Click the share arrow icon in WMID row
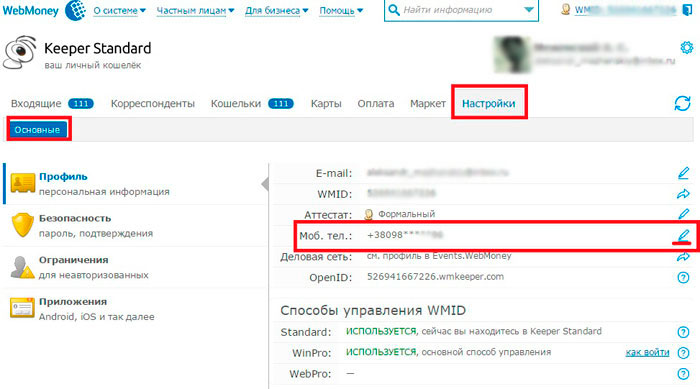The height and width of the screenshot is (389, 700). click(683, 194)
